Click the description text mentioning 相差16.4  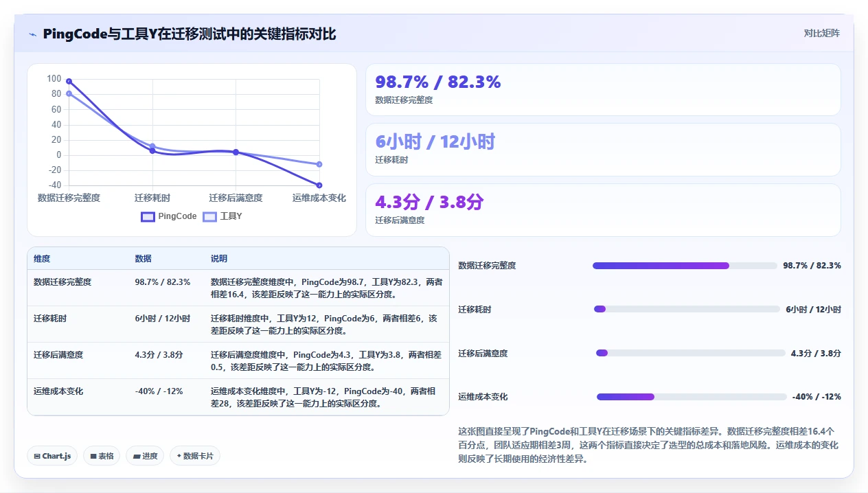click(x=327, y=288)
